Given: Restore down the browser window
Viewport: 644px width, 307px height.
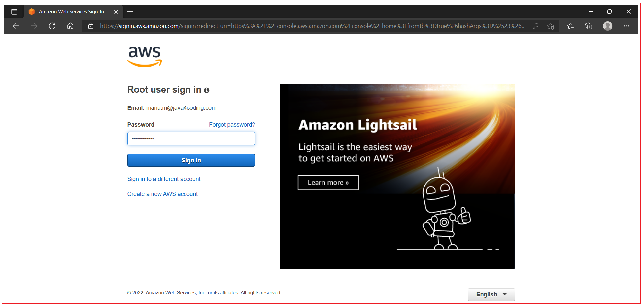Looking at the screenshot, I should pos(609,12).
